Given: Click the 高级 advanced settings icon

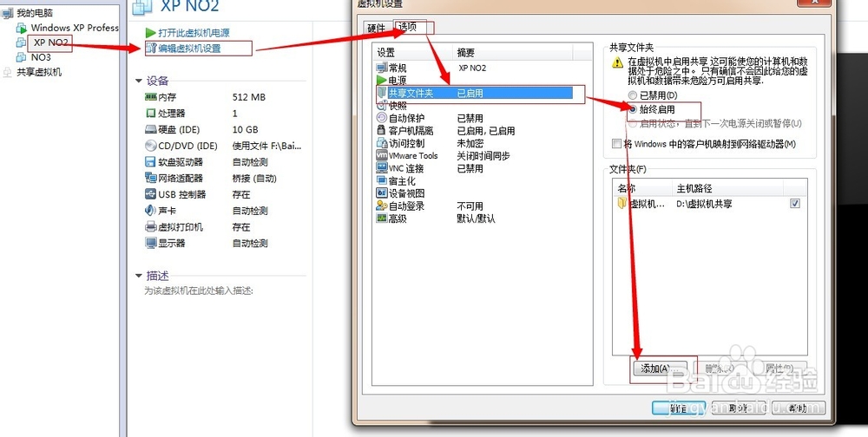Looking at the screenshot, I should pos(381,218).
